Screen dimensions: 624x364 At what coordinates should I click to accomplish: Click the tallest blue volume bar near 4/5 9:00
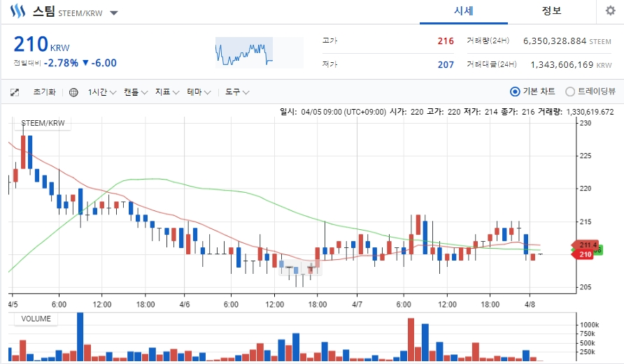80,337
